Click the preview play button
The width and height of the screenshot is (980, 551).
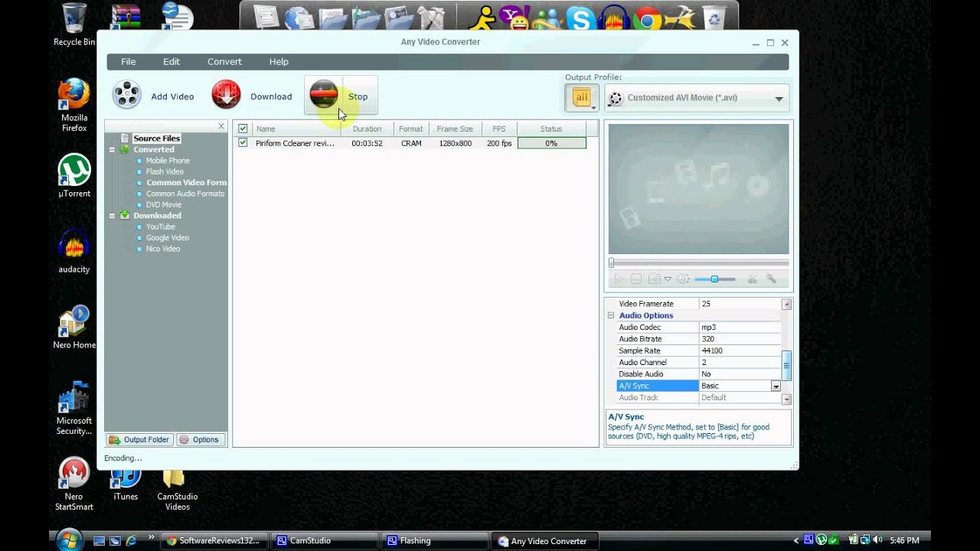point(619,279)
